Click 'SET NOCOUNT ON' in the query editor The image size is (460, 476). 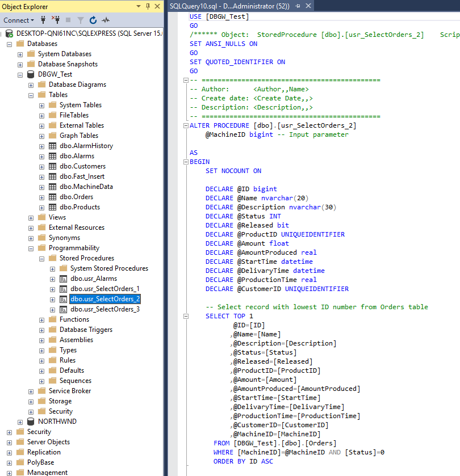point(233,171)
